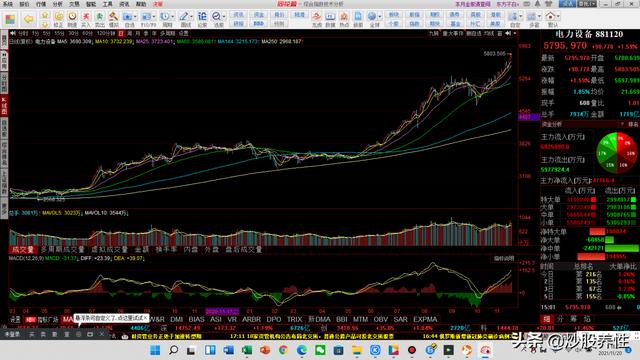The image size is (640, 360).
Task: Click the red 买入 (buy) icon
Action: pyautogui.click(x=86, y=16)
